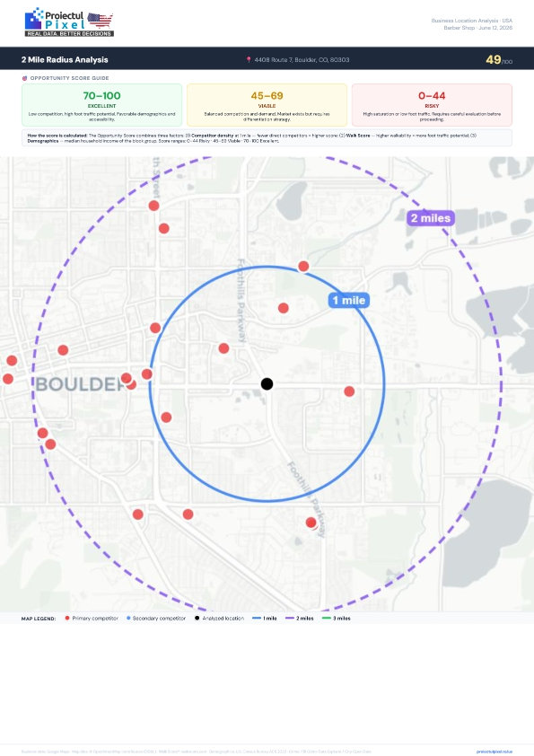534x756 pixels.
Task: Click the American flag map icon
Action: point(101,21)
